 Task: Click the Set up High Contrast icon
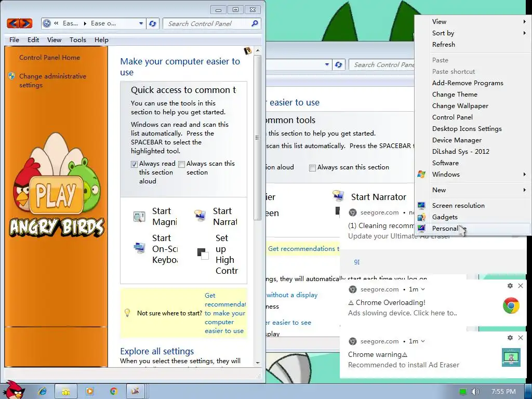[x=203, y=254]
